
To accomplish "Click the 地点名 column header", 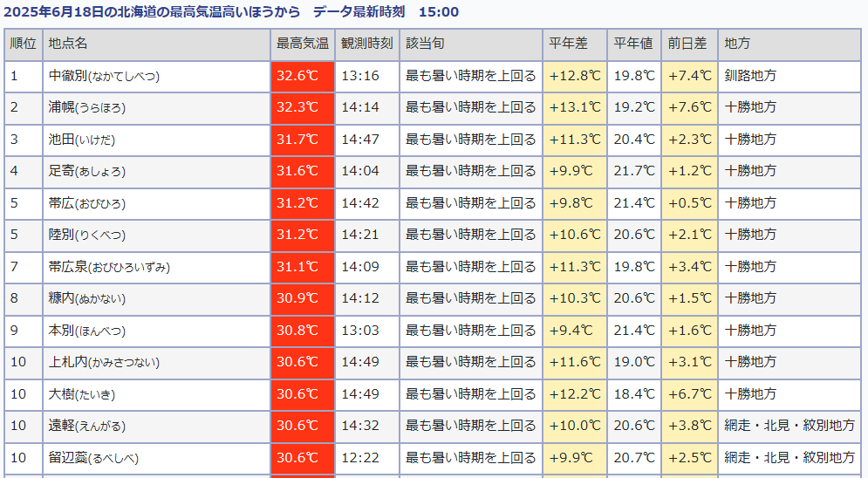I will click(x=157, y=44).
